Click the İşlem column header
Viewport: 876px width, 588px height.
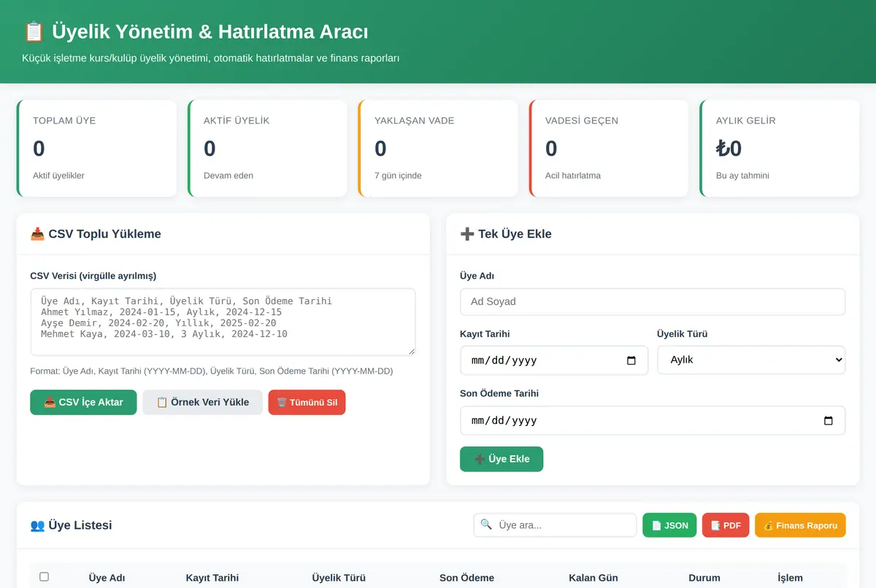coord(790,578)
